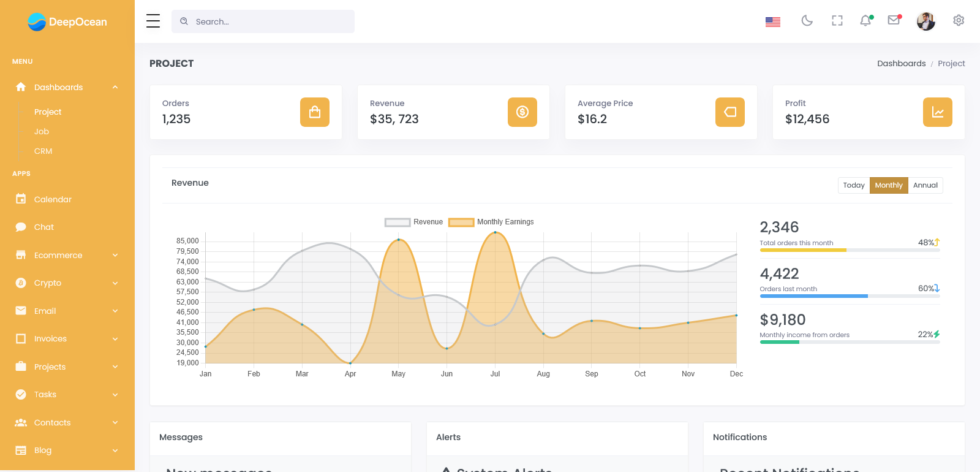Click the Profit chart icon
Image resolution: width=980 pixels, height=472 pixels.
coord(938,112)
